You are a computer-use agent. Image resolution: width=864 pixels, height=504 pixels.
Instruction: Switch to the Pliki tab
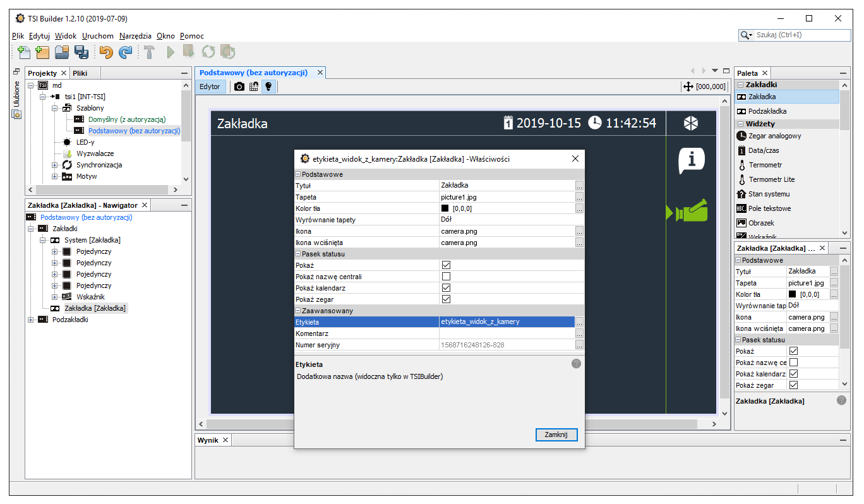[80, 73]
